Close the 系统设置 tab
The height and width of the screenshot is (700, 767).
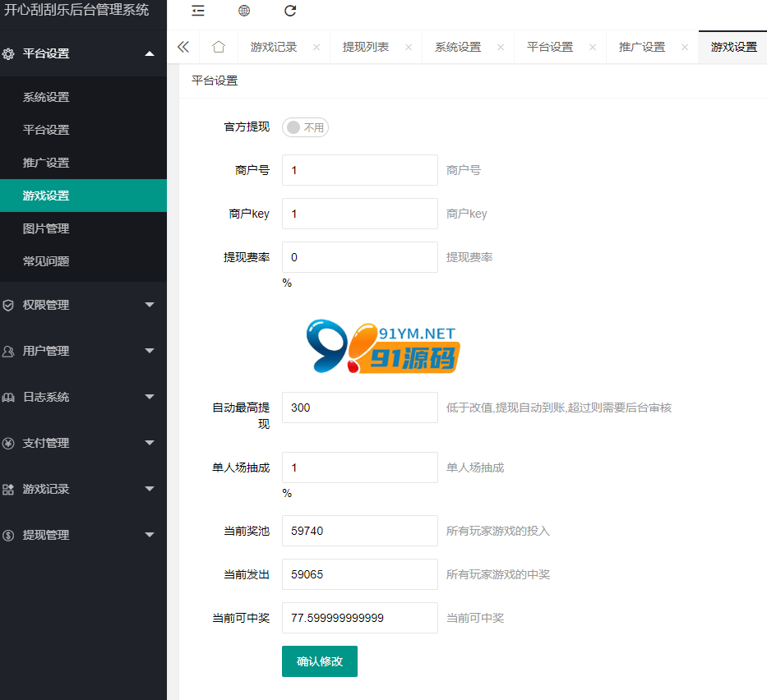coord(501,48)
